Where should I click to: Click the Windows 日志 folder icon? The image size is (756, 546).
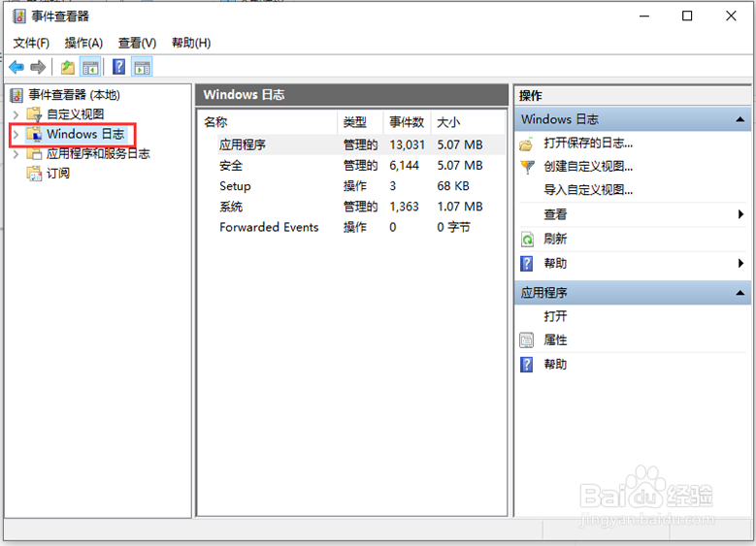[34, 134]
